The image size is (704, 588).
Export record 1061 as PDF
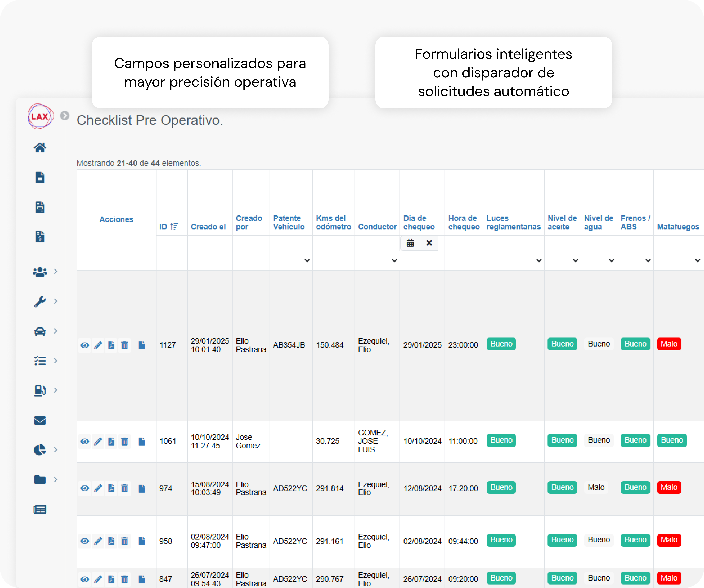pos(111,442)
